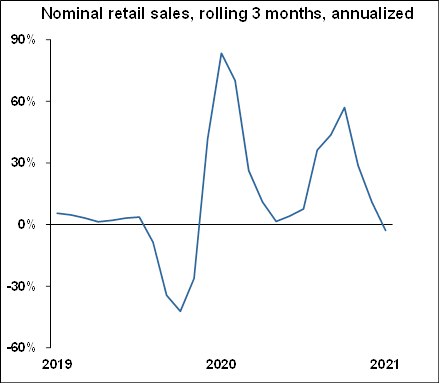Click the vertical y-axis line
Image resolution: width=440 pixels, height=384 pixels.
coord(51,193)
